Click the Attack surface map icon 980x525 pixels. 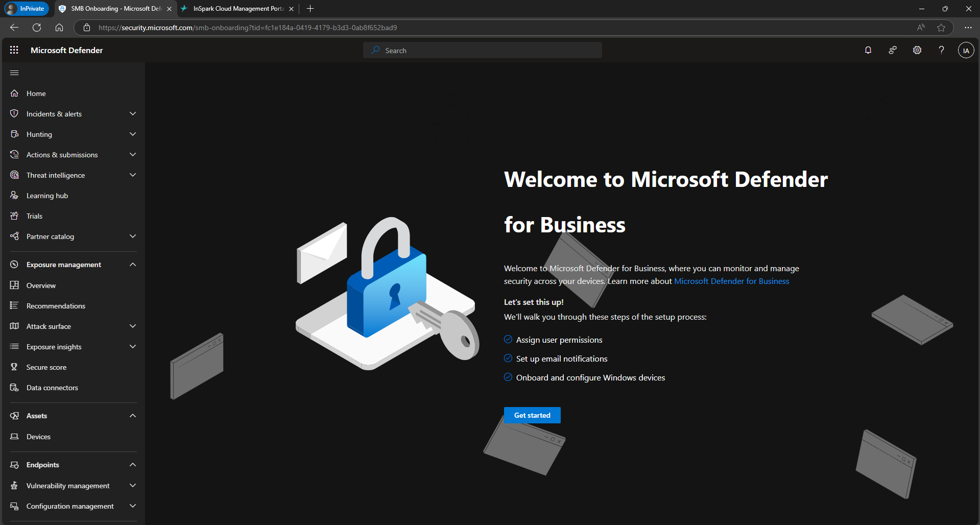click(x=14, y=326)
